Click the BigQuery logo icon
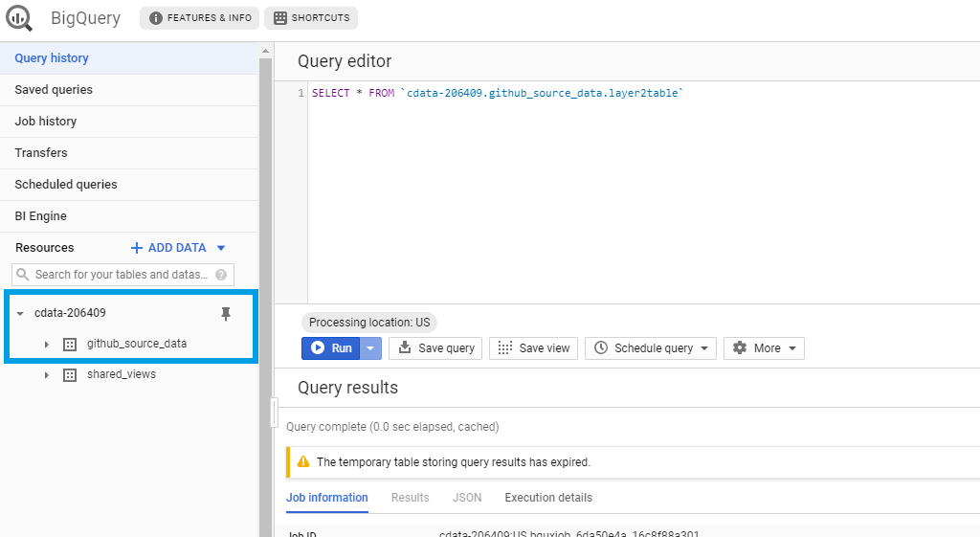The image size is (980, 537). [x=19, y=18]
